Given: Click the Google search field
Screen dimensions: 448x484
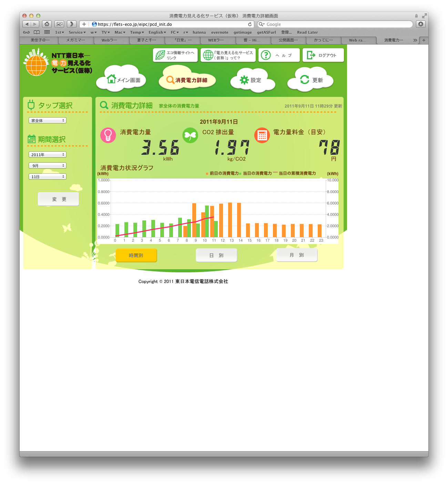Looking at the screenshot, I should tap(338, 24).
